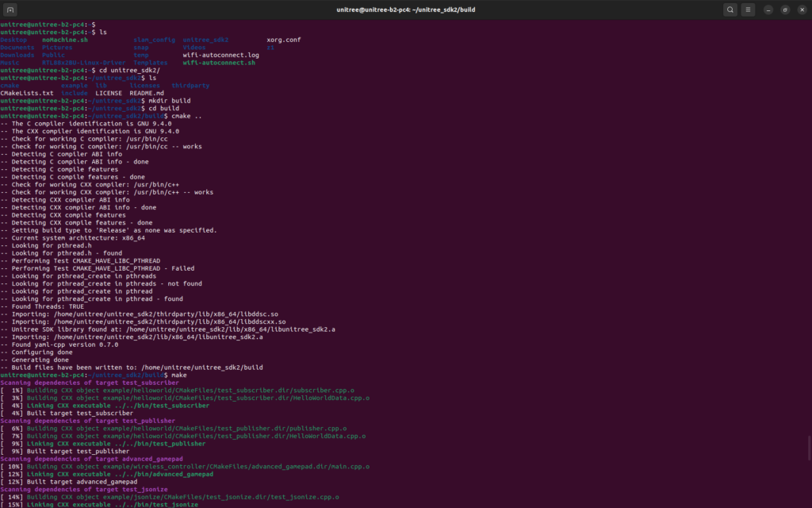
Task: Click the window title text in header bar
Action: [404, 10]
